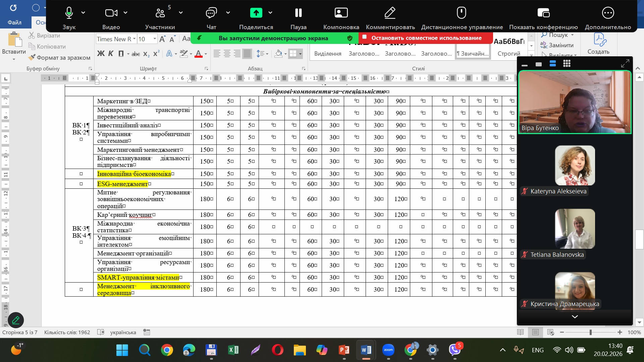
Task: Expand the participants video list chevron
Action: [575, 317]
